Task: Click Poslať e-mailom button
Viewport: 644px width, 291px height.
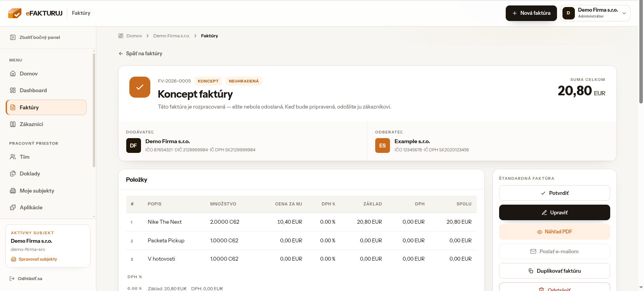Action: [554, 251]
